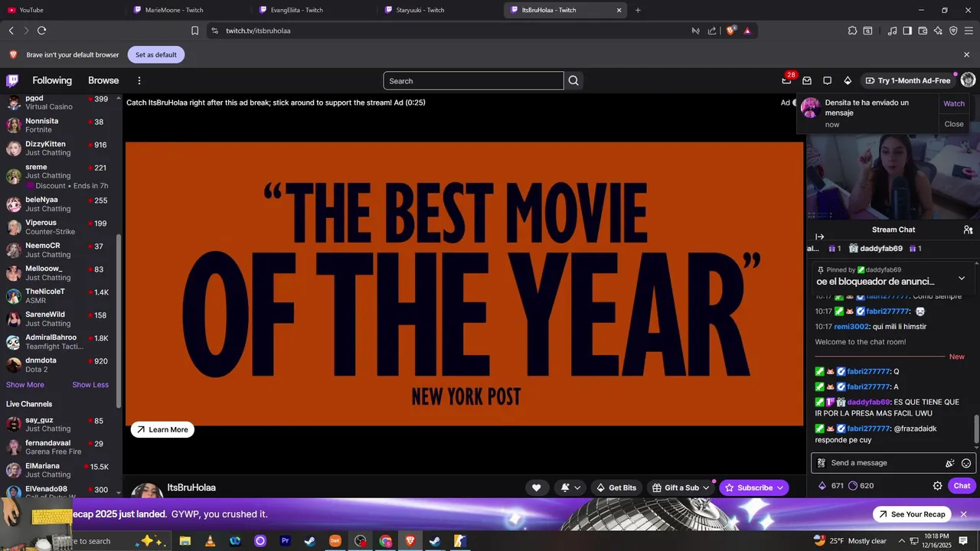This screenshot has width=980, height=551.
Task: Click the Twitch search input field
Action: pyautogui.click(x=473, y=80)
